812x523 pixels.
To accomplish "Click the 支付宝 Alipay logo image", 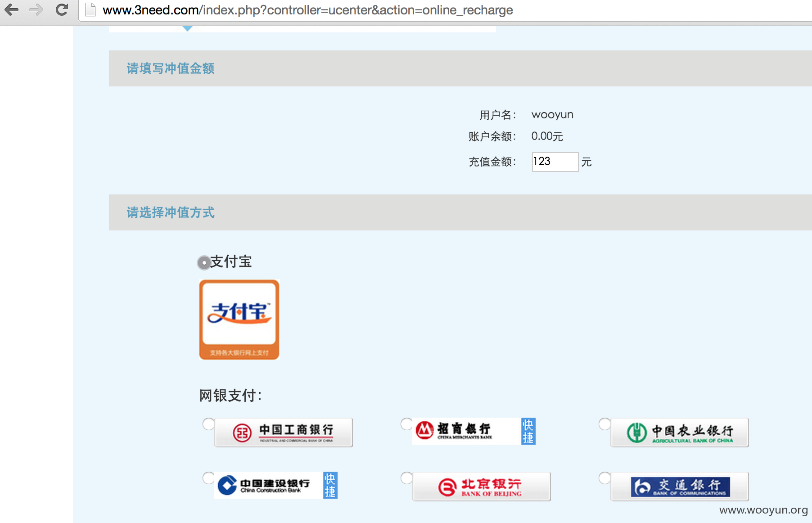I will (x=239, y=320).
